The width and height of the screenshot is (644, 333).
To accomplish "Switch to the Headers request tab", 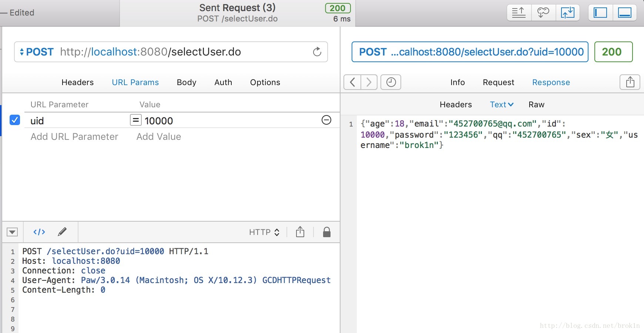I will point(78,82).
